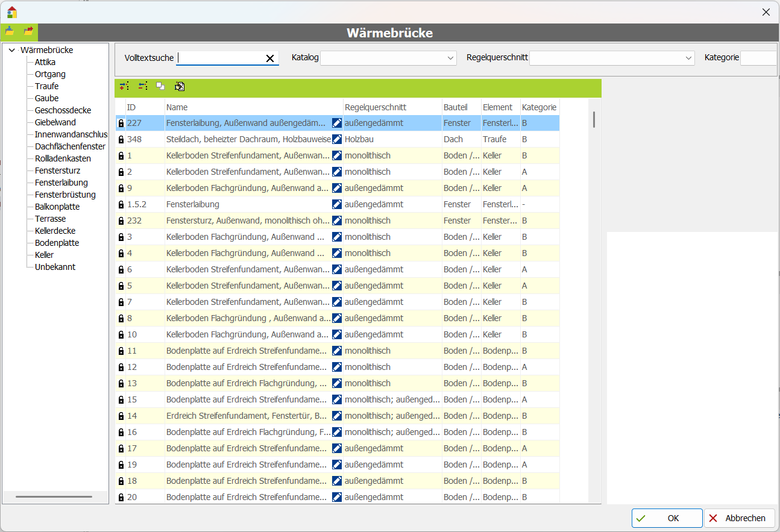Click the export folder icon with red arrow
The height and width of the screenshot is (532, 780).
pos(28,31)
